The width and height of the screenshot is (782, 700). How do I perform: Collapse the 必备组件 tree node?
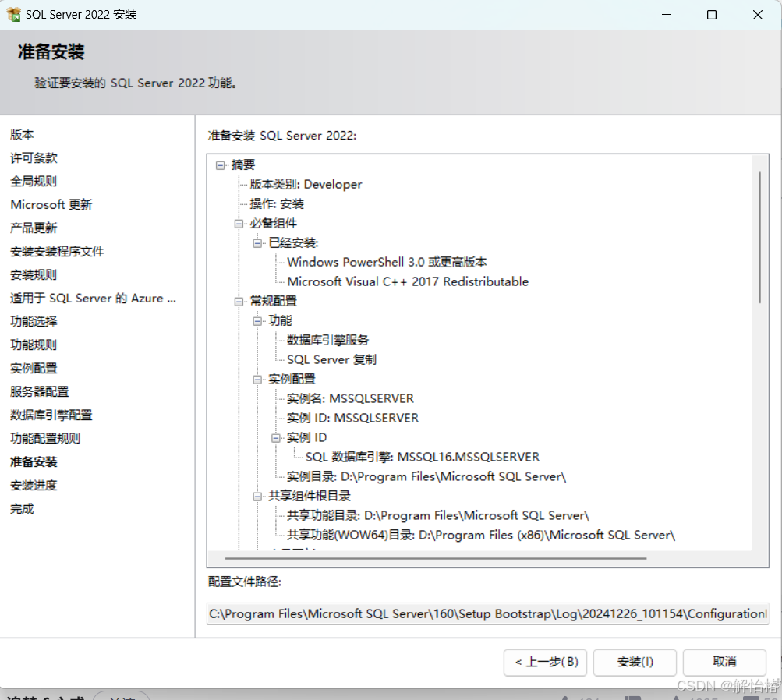[239, 224]
